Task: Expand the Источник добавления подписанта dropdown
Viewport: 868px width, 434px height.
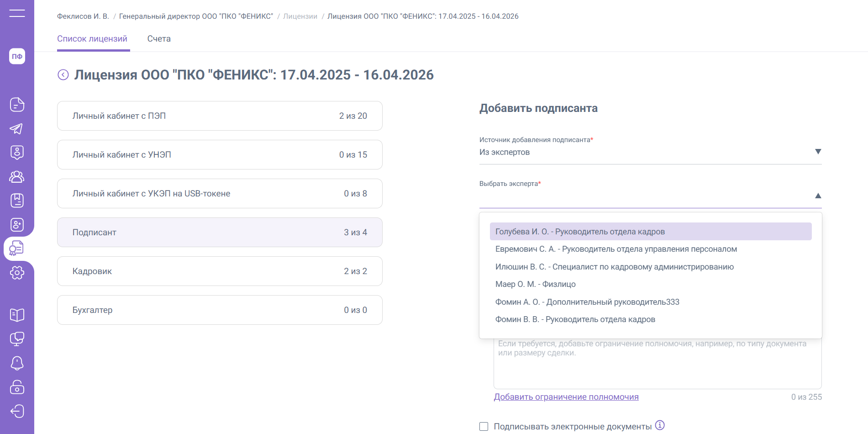Action: (x=650, y=152)
